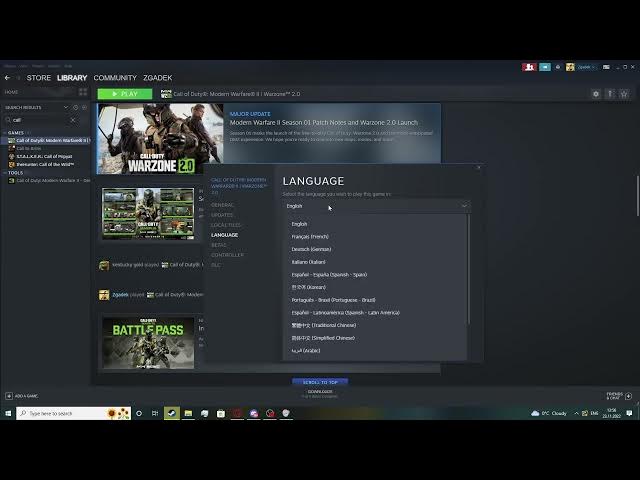Open the LANGUAGE properties tab

224,235
